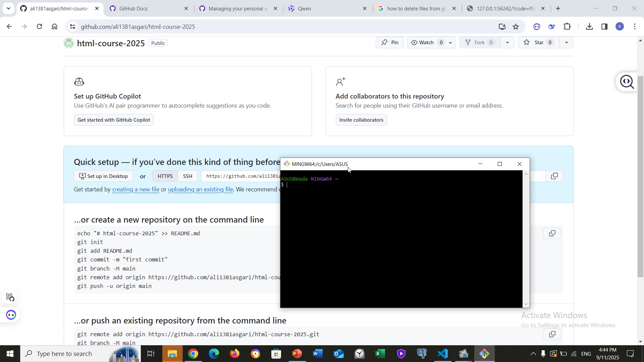The image size is (644, 362).
Task: Open the Chrome downloads icon
Action: (589, 27)
